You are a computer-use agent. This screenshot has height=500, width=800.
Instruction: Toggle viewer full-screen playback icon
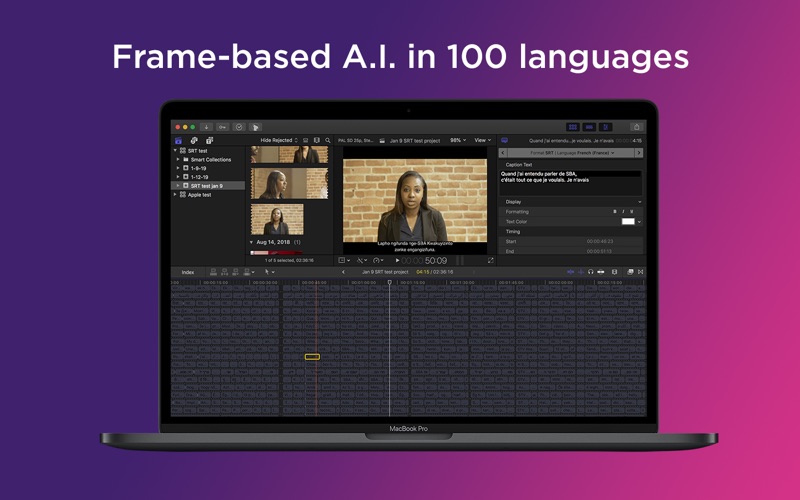(x=491, y=260)
